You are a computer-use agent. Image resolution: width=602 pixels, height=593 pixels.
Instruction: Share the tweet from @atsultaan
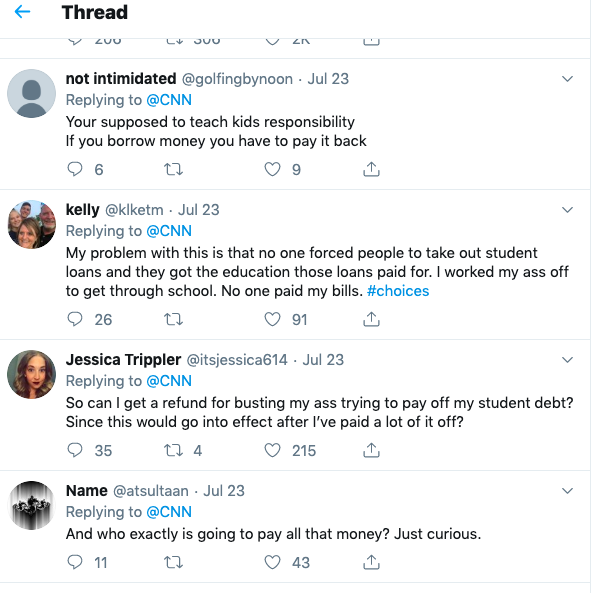point(371,563)
